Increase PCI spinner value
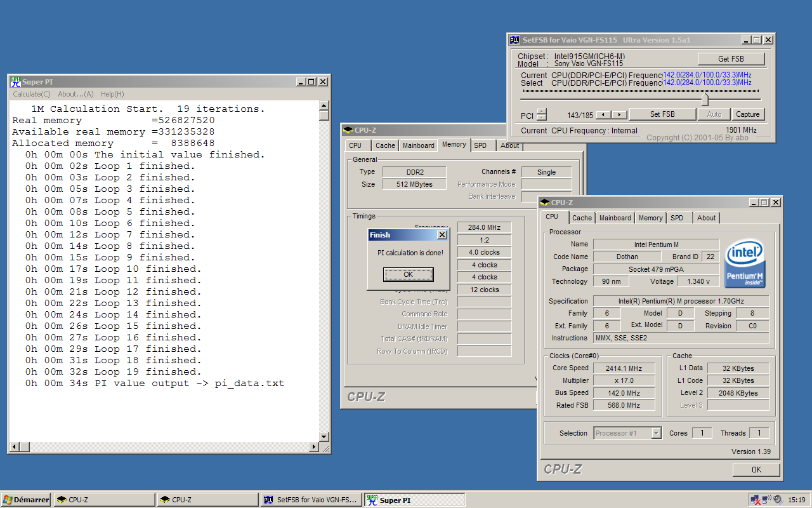 coord(541,111)
